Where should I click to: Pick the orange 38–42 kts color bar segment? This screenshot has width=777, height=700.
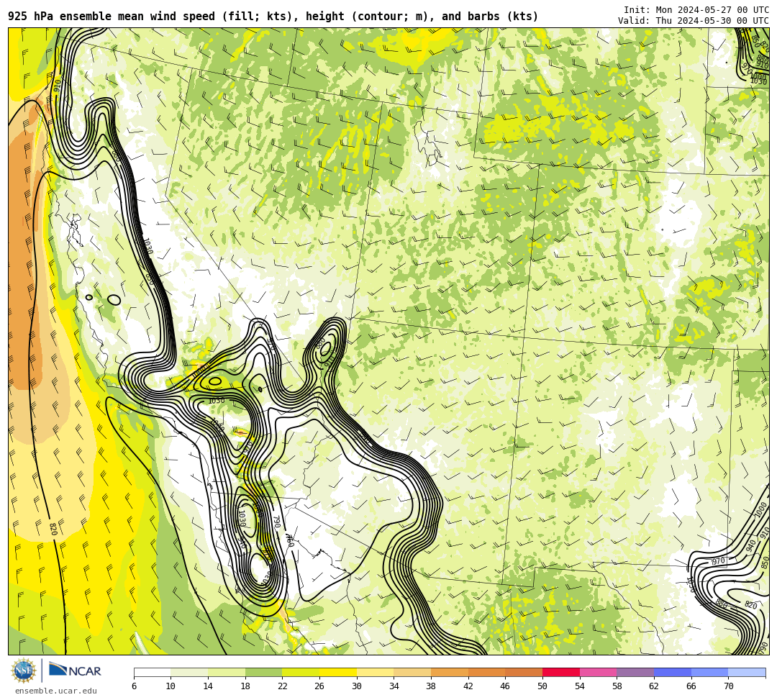pos(450,672)
